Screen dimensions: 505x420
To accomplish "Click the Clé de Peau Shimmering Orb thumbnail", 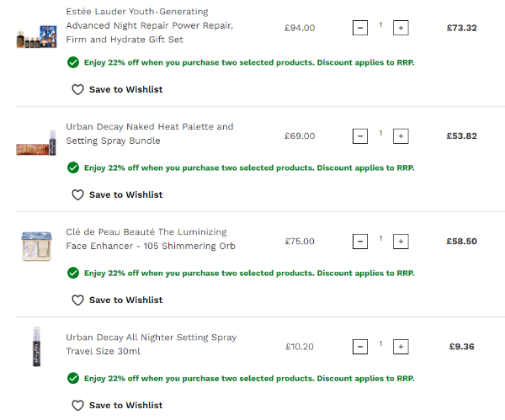I will pos(36,246).
